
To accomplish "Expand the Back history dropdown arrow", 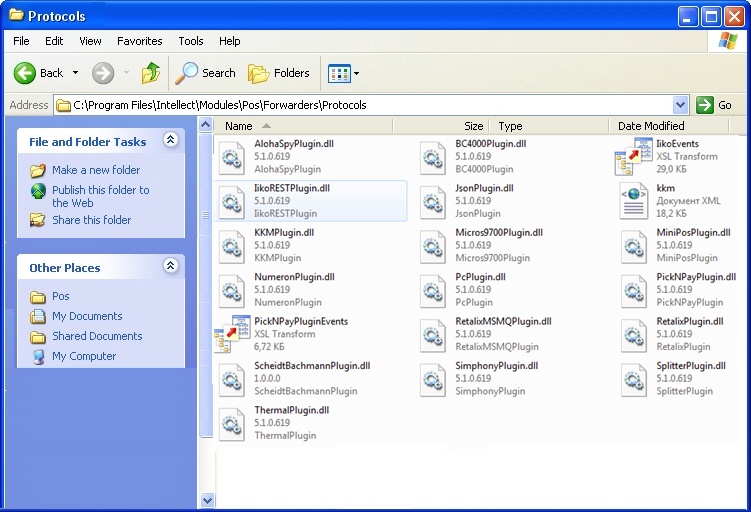I will pos(75,73).
